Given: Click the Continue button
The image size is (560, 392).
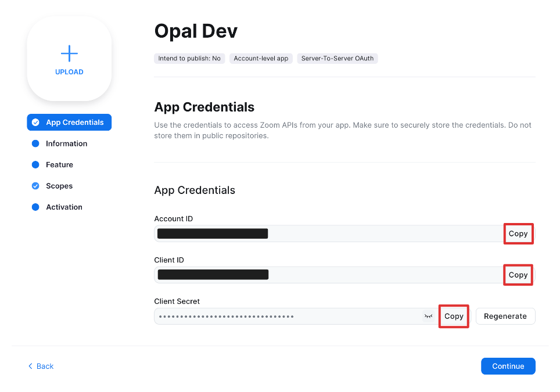Looking at the screenshot, I should coord(508,366).
